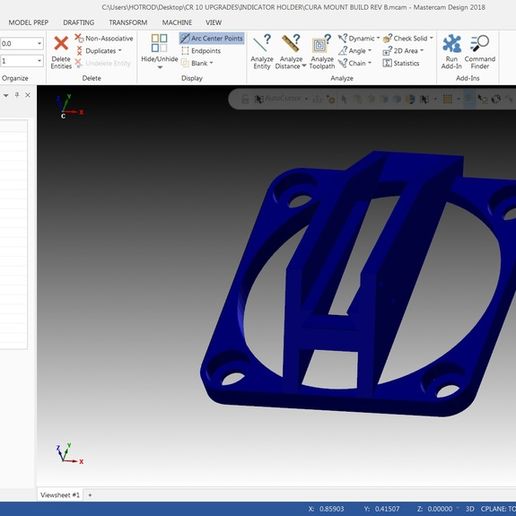This screenshot has width=516, height=516.
Task: Click the lock icon on the selection bar
Action: 245,99
